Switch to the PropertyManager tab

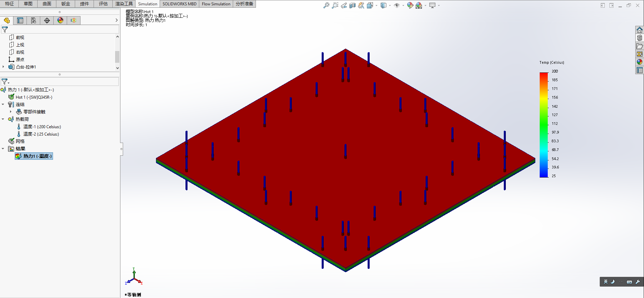click(x=20, y=20)
